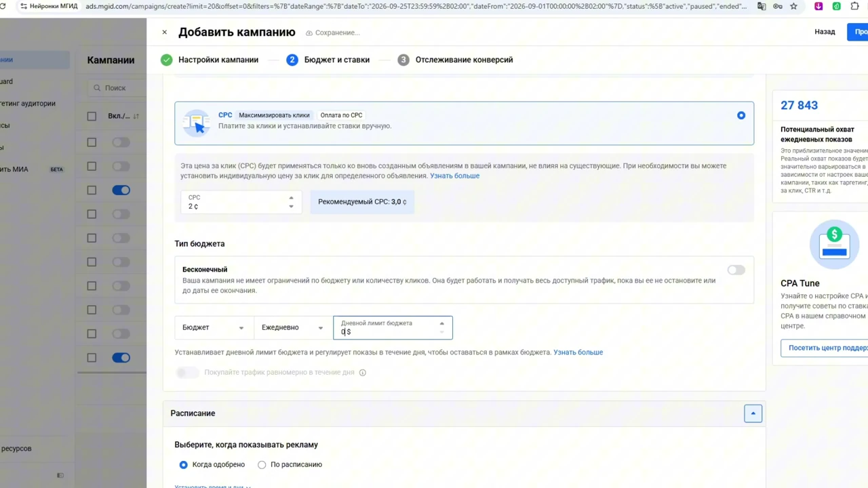Toggle Покупайте трафик равномерно в течение дня
868x488 pixels.
click(x=187, y=373)
